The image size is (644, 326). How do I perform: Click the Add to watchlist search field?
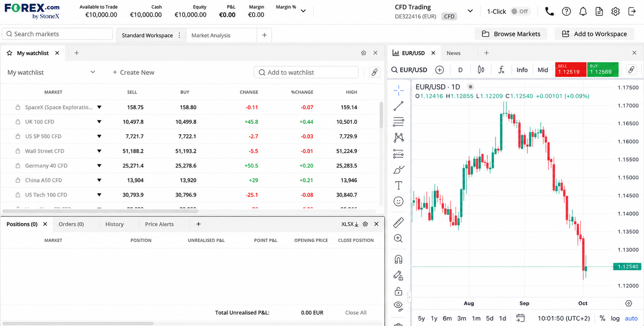click(306, 72)
